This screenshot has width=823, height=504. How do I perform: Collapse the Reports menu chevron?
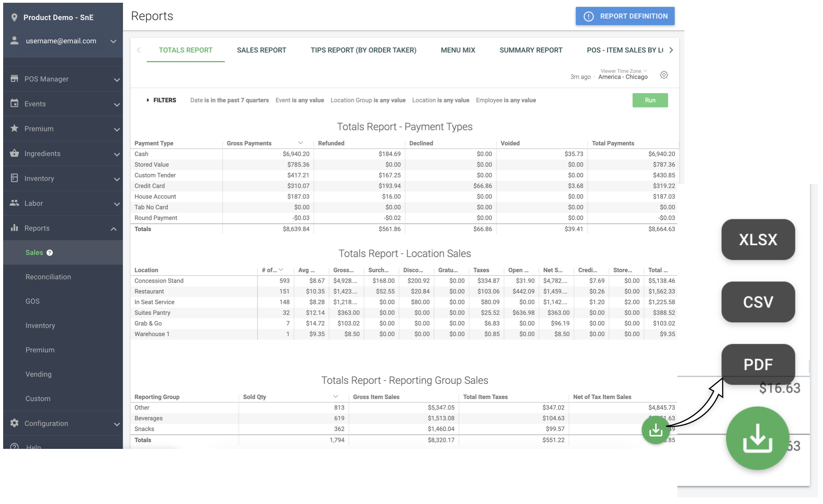click(x=113, y=229)
